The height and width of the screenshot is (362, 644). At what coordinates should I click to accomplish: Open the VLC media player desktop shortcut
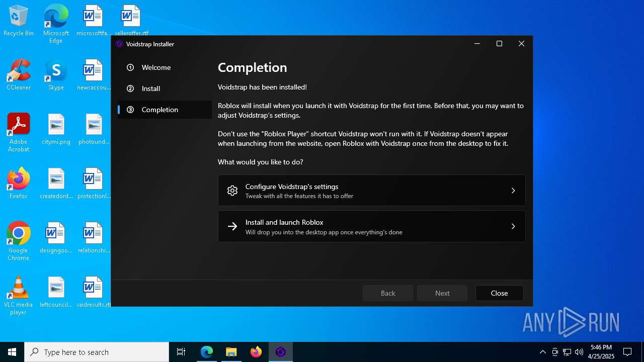pos(19,296)
